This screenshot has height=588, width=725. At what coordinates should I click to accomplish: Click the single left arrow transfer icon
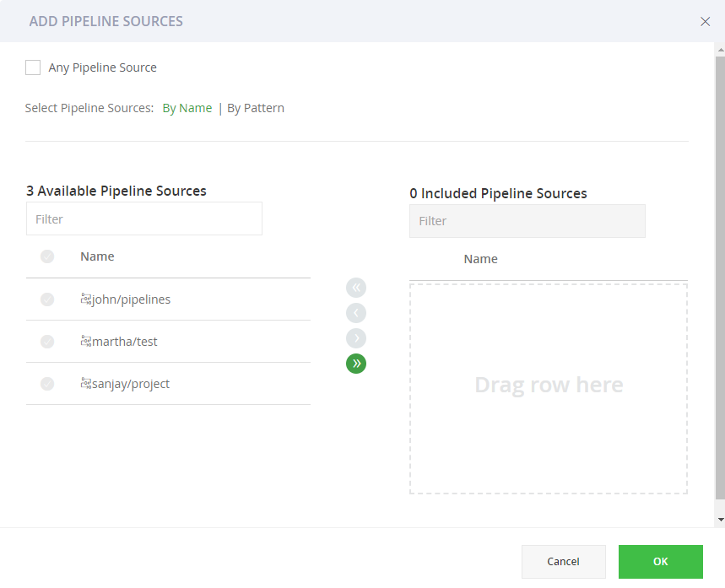click(x=355, y=312)
